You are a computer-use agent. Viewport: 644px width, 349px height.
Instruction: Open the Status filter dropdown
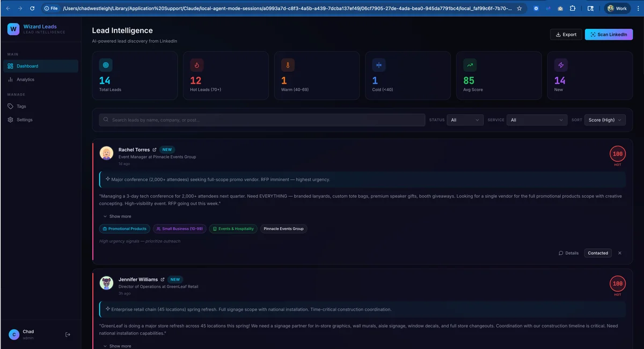pos(465,120)
